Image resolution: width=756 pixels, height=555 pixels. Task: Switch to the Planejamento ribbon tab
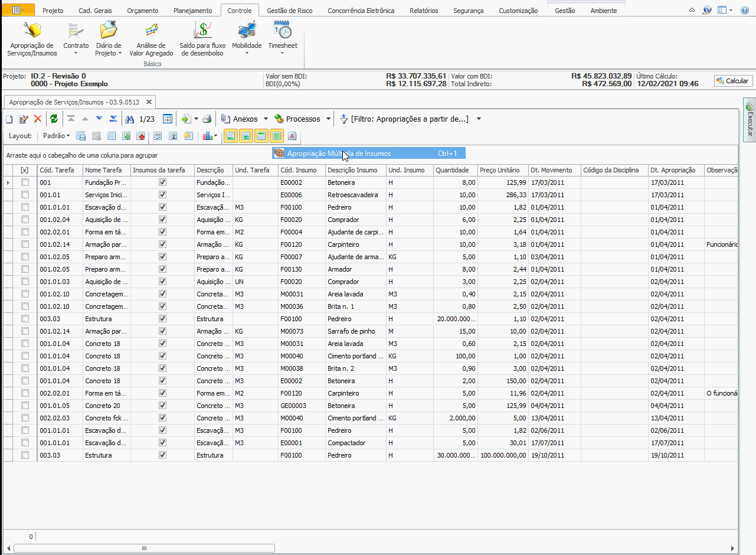pos(193,11)
